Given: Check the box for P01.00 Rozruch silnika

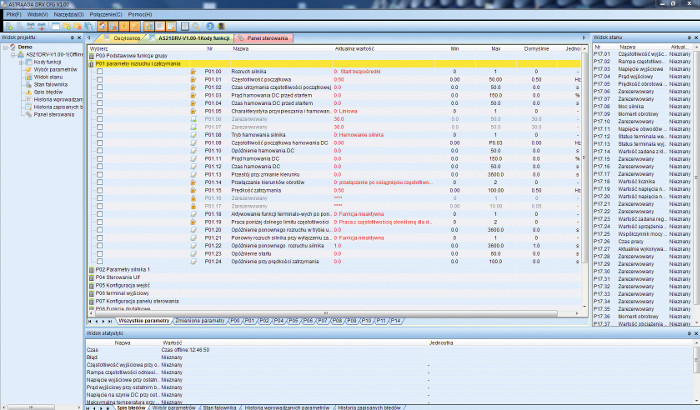Looking at the screenshot, I should (x=100, y=72).
